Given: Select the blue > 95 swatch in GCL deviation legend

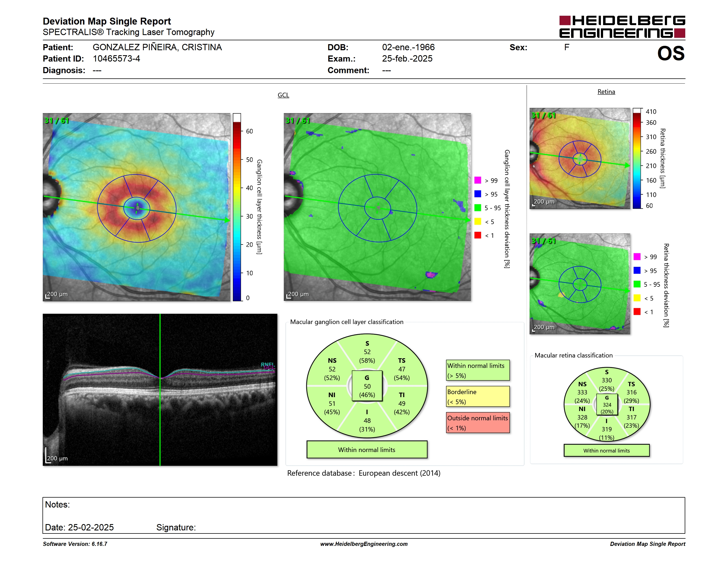Looking at the screenshot, I should pos(478,194).
